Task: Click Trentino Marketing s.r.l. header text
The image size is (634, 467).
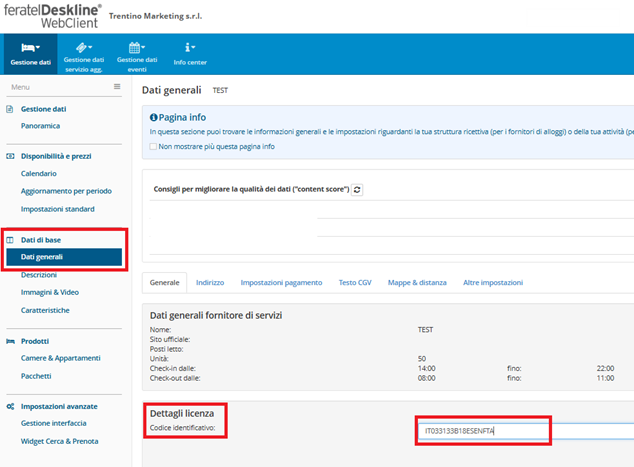Action: pos(155,16)
